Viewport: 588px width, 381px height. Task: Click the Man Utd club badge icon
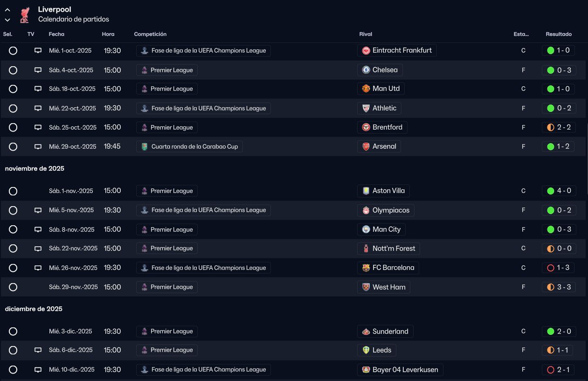366,89
